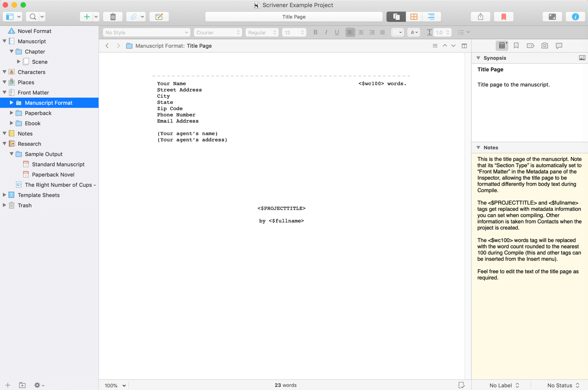Image resolution: width=588 pixels, height=390 pixels.
Task: Click the Title Page search field
Action: tap(293, 17)
